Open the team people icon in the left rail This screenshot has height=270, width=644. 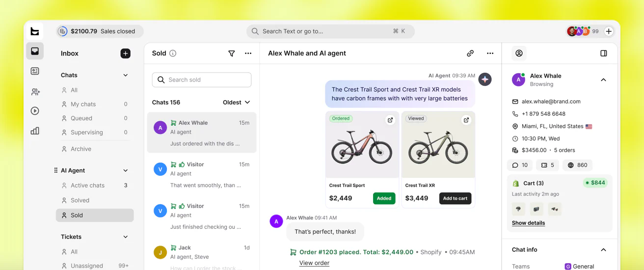pos(35,92)
